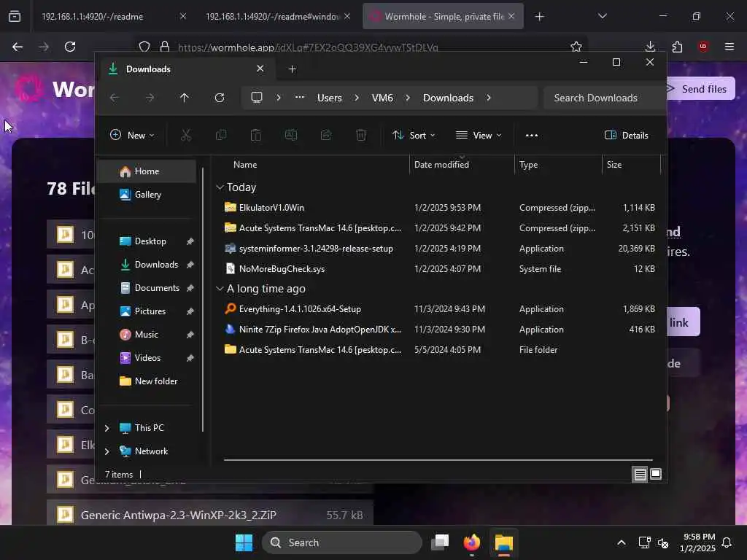The width and height of the screenshot is (747, 560).
Task: Click the Copy icon in Explorer toolbar
Action: click(221, 135)
